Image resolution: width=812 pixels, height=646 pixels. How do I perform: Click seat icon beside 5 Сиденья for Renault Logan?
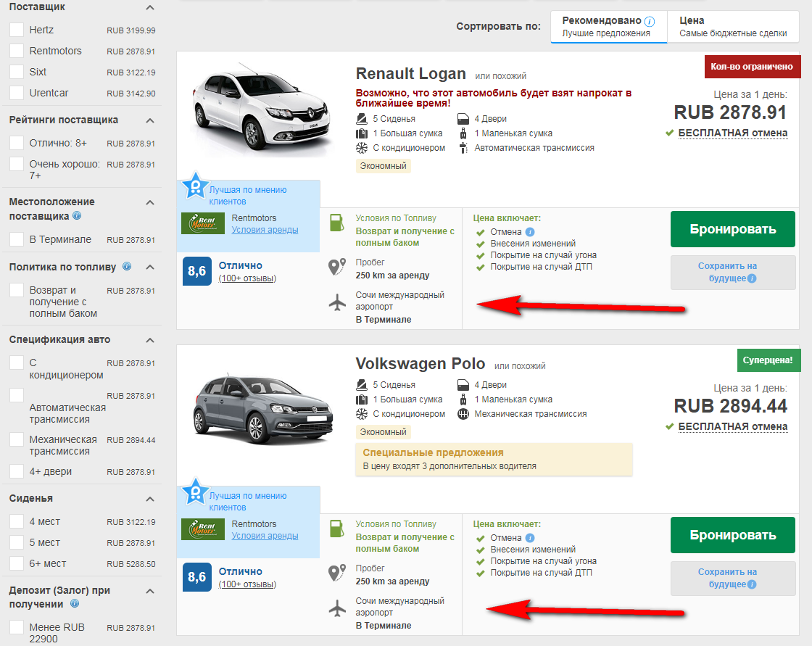[362, 119]
